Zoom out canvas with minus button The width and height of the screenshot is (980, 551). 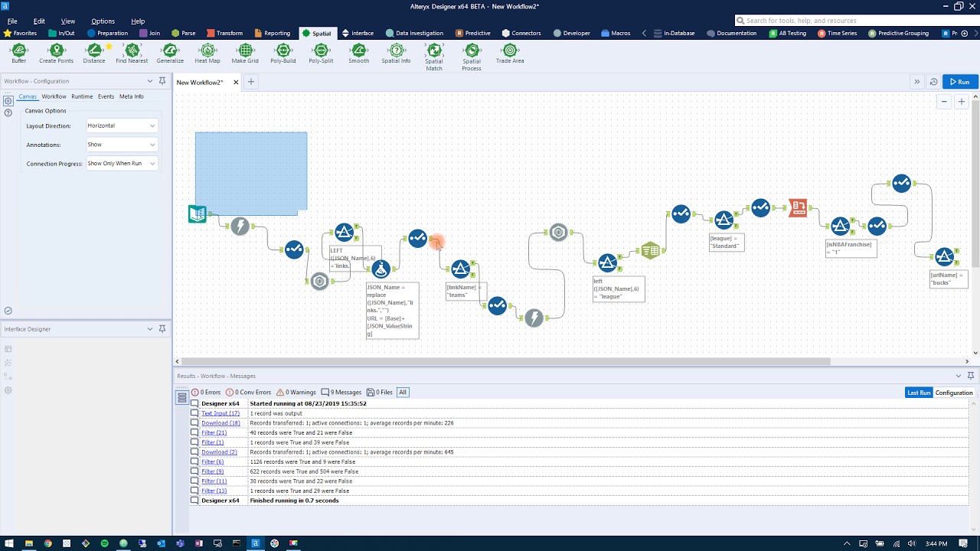point(944,102)
